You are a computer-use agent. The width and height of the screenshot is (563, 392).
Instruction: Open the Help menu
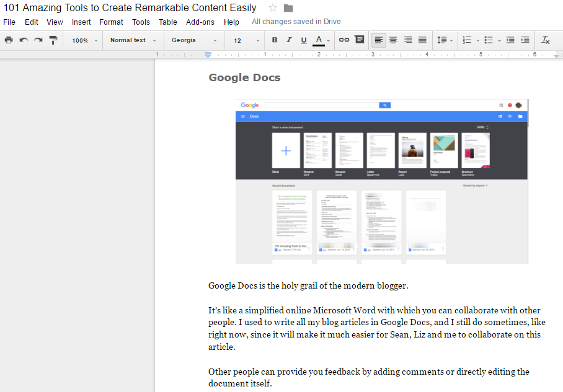click(232, 22)
